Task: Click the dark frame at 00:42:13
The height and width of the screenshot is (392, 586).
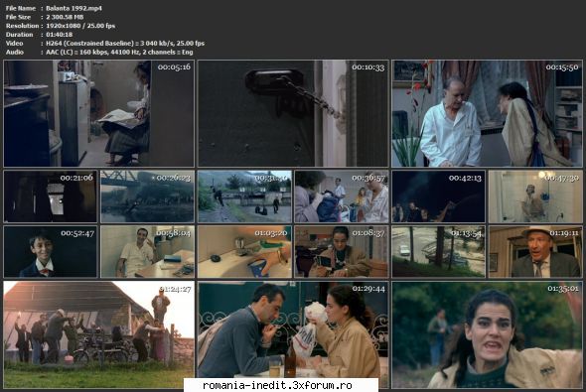Action: (x=438, y=196)
